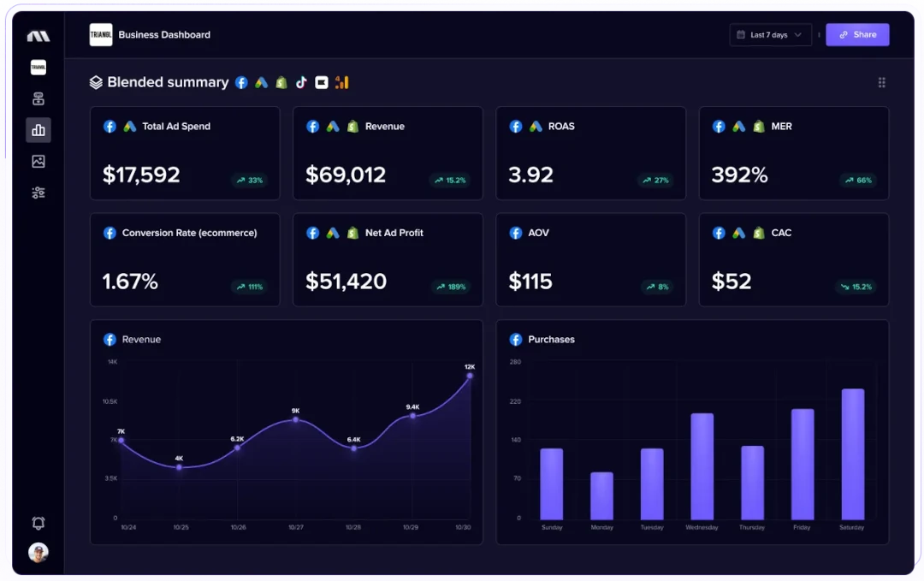Screen dimensions: 924x581
Task: Open the sliders settings icon in sidebar
Action: click(38, 193)
